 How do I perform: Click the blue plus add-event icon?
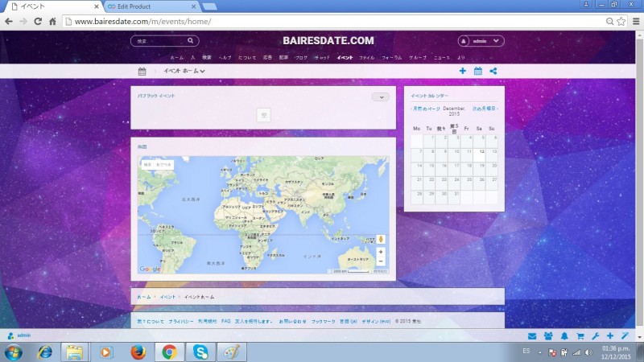(462, 71)
